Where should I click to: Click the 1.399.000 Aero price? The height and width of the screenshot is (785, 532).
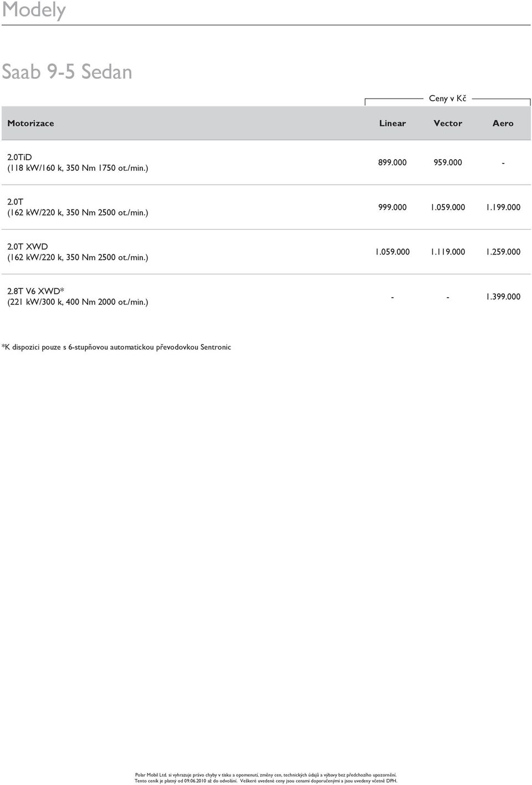pyautogui.click(x=503, y=297)
